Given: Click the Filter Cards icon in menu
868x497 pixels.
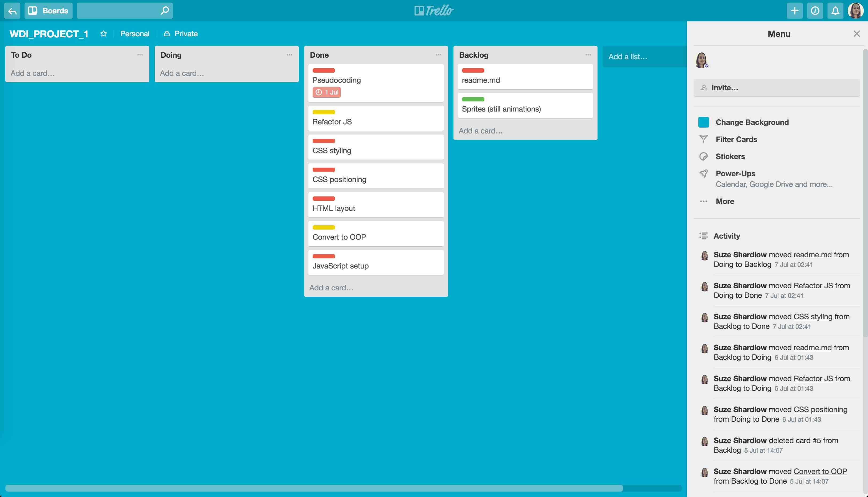Looking at the screenshot, I should (704, 139).
